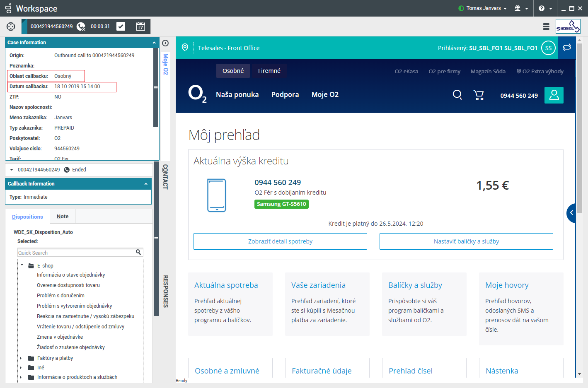Open the Moje O2 vertical tab
Viewport: 588px width, 388px height.
(166, 64)
